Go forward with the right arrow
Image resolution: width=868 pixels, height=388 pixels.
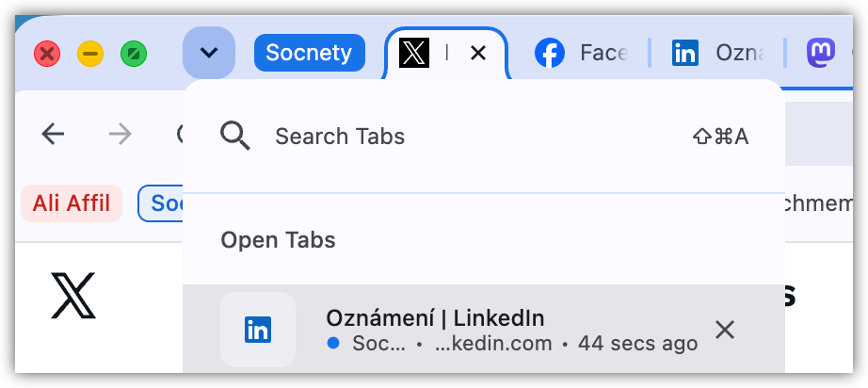(x=121, y=134)
